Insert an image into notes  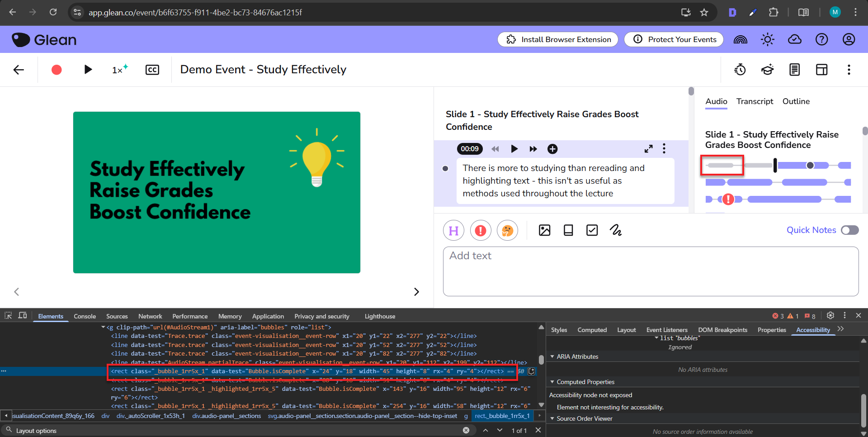pos(545,230)
